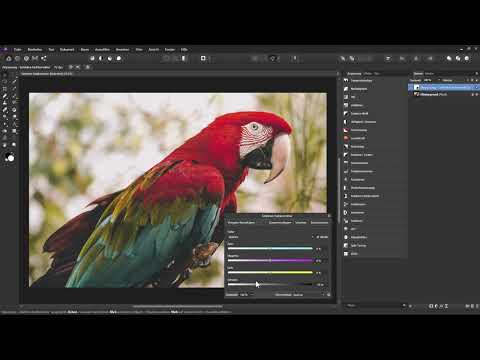This screenshot has width=480, height=360.
Task: Click the Schwarz slider track
Action: click(270, 285)
